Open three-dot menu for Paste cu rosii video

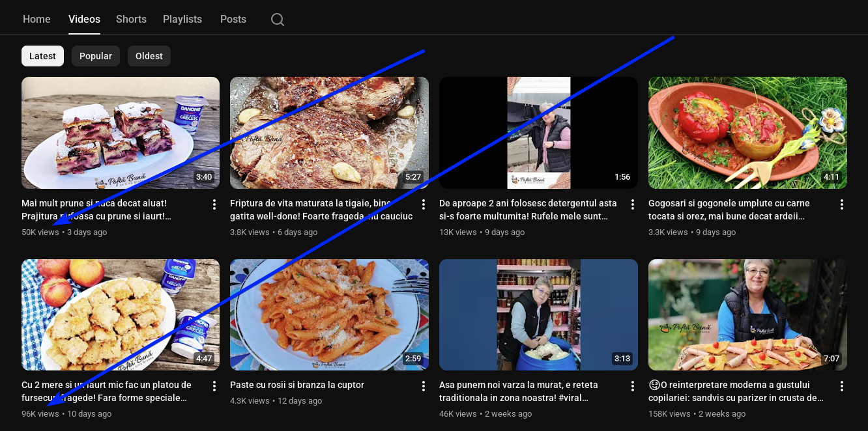point(424,386)
